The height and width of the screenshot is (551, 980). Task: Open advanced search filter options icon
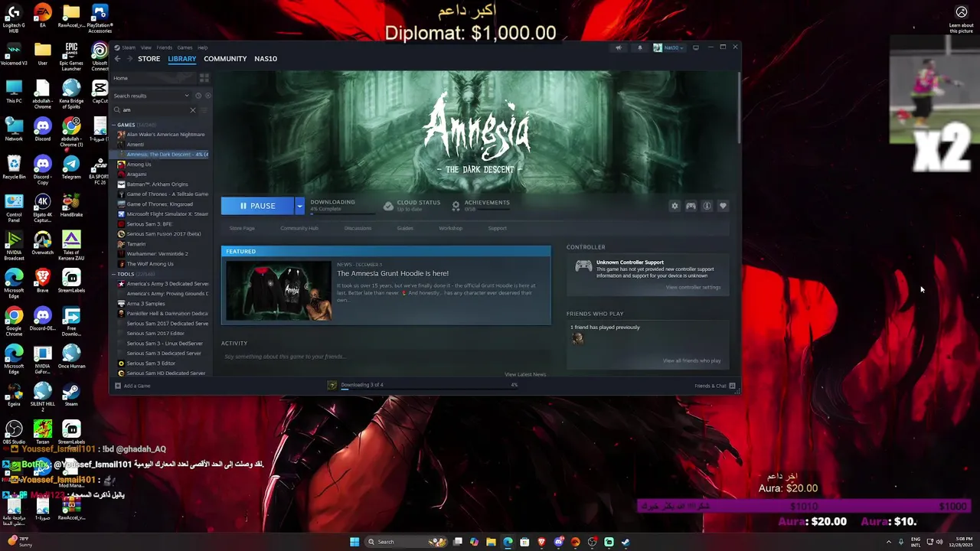click(204, 110)
